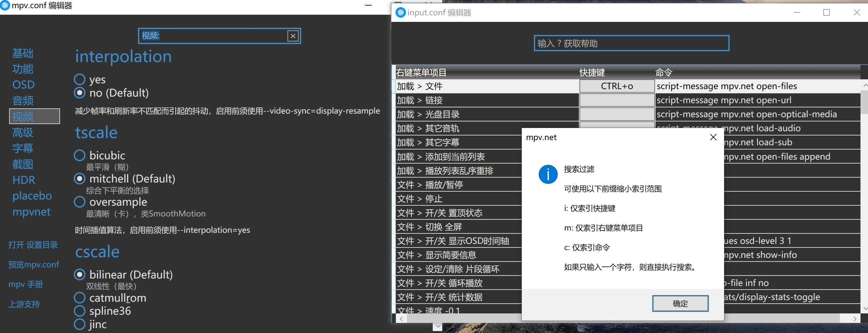Click scroll-right arrow in input.conf table
The image size is (868, 333).
tap(855, 319)
